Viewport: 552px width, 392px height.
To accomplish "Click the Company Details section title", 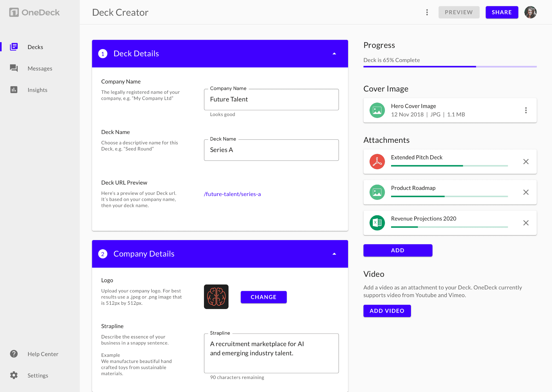I will click(x=144, y=254).
